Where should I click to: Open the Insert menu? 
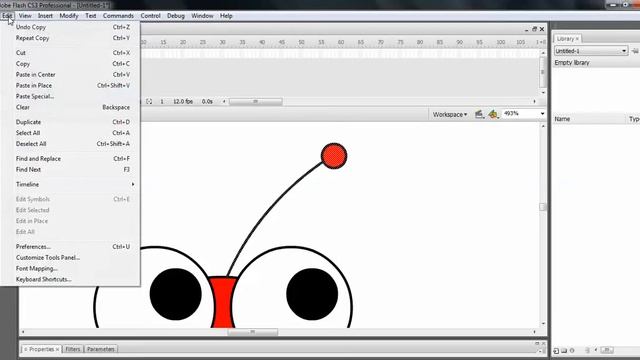(45, 16)
